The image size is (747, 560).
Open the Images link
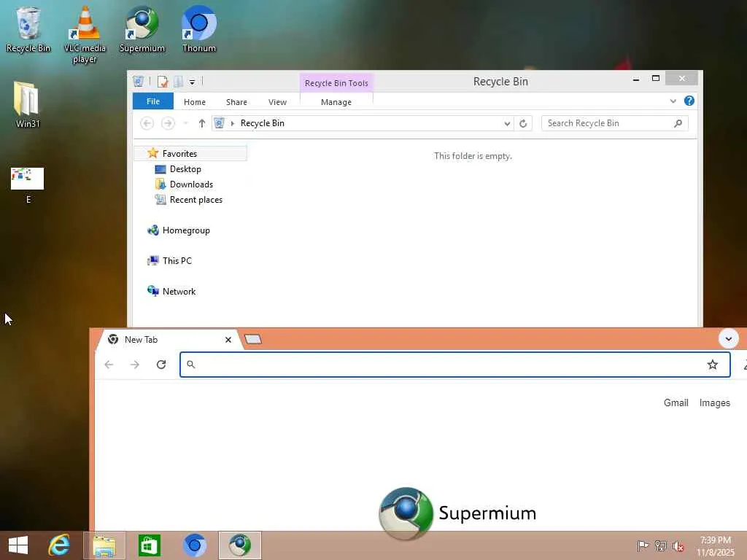pyautogui.click(x=715, y=402)
